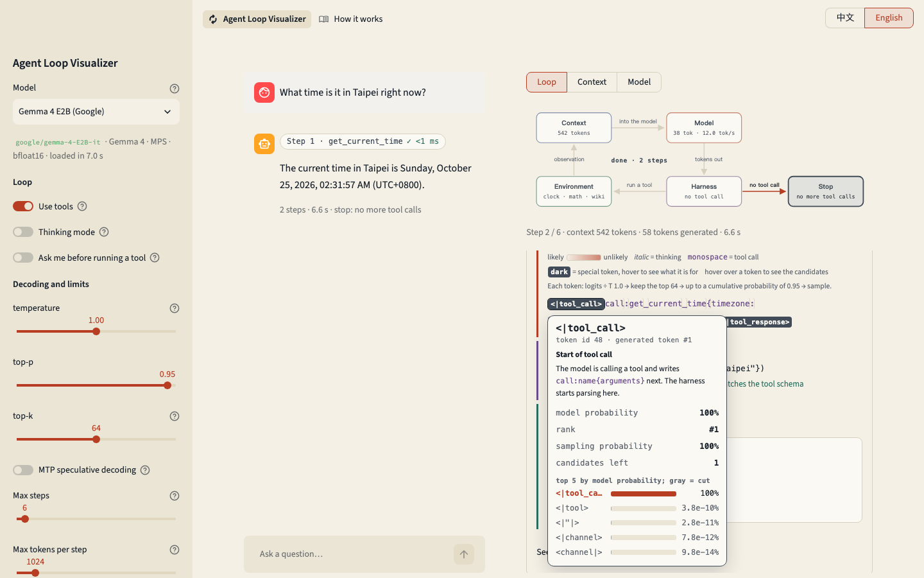The image size is (924, 578).
Task: Open help icon next to Model label
Action: click(x=175, y=89)
